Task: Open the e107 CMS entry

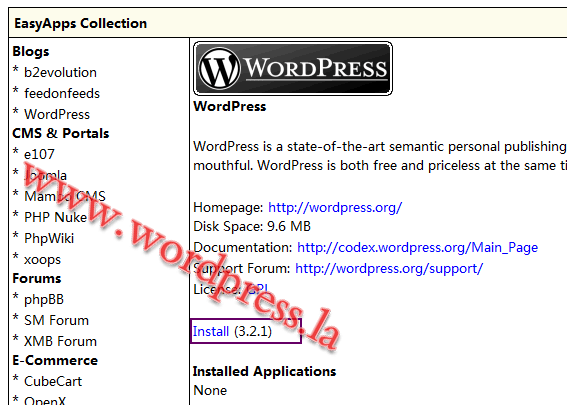Action: [39, 154]
